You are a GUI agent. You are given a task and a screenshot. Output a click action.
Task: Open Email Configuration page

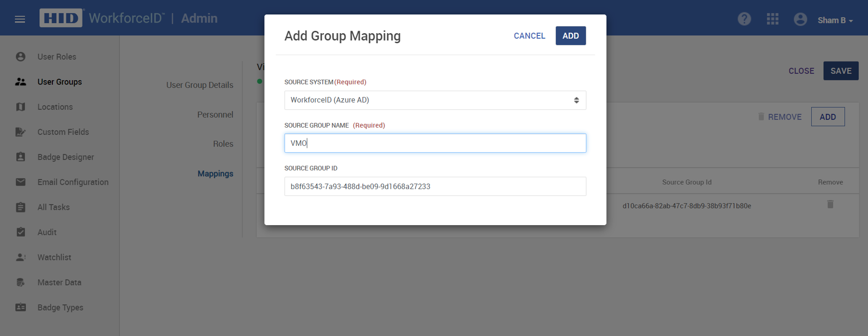[x=73, y=182]
